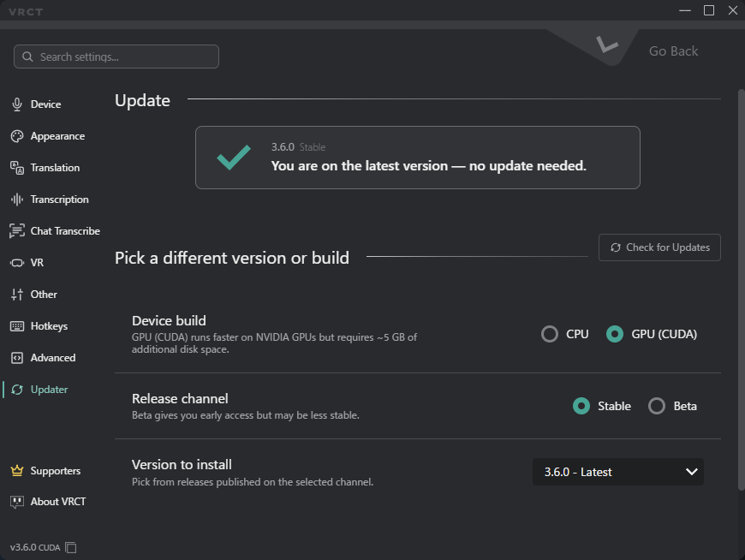Click the 'no update needed' status message
The width and height of the screenshot is (745, 560).
428,166
